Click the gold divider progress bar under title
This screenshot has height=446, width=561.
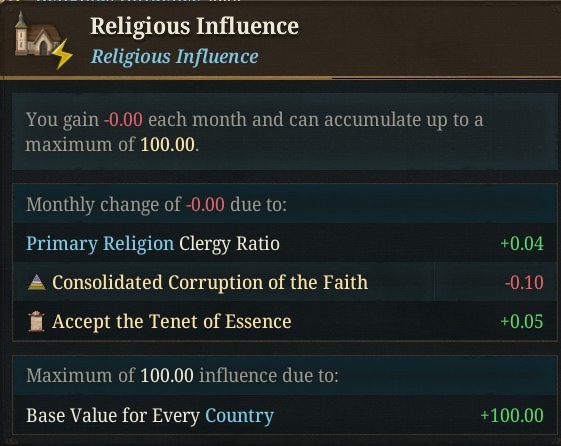click(166, 77)
